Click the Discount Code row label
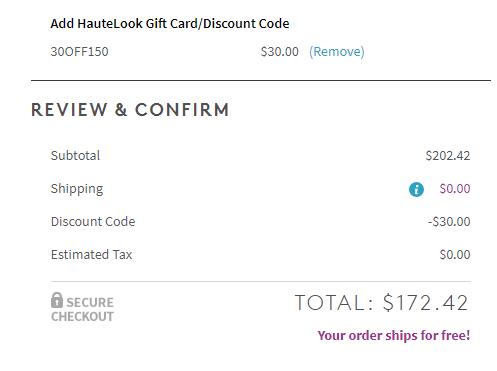 [93, 222]
